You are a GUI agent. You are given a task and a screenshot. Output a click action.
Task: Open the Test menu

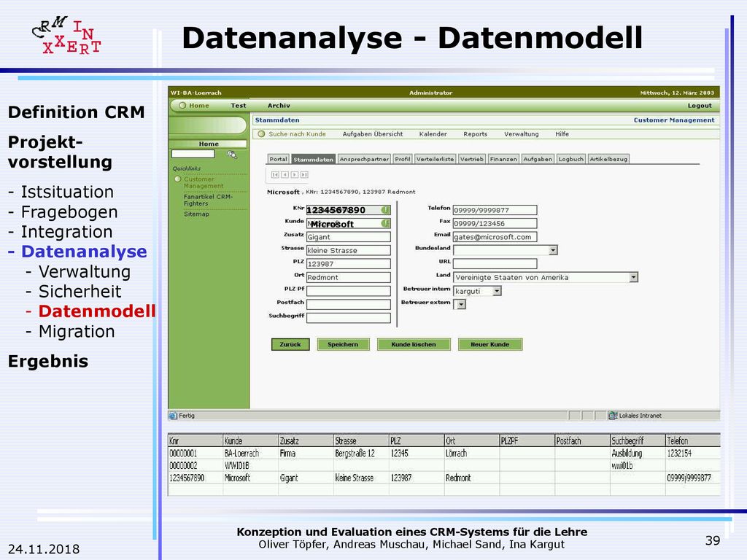(x=239, y=106)
